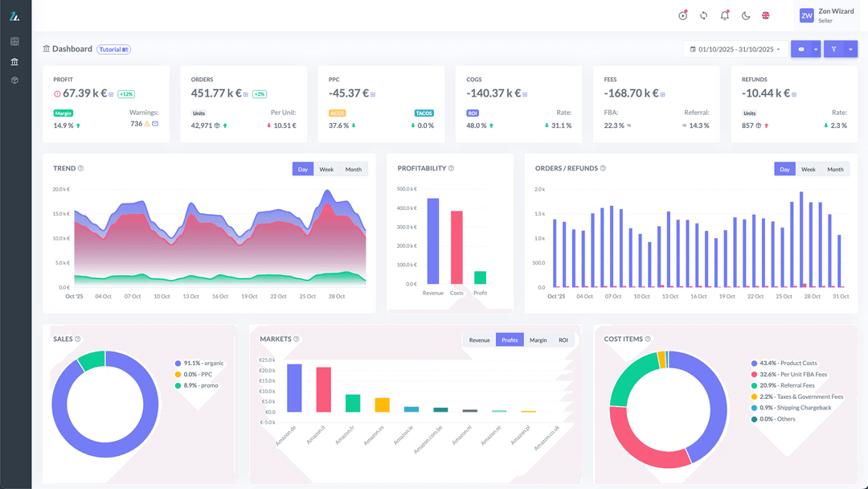868x489 pixels.
Task: Open detail icon next to 451.77 k €
Action: [246, 95]
